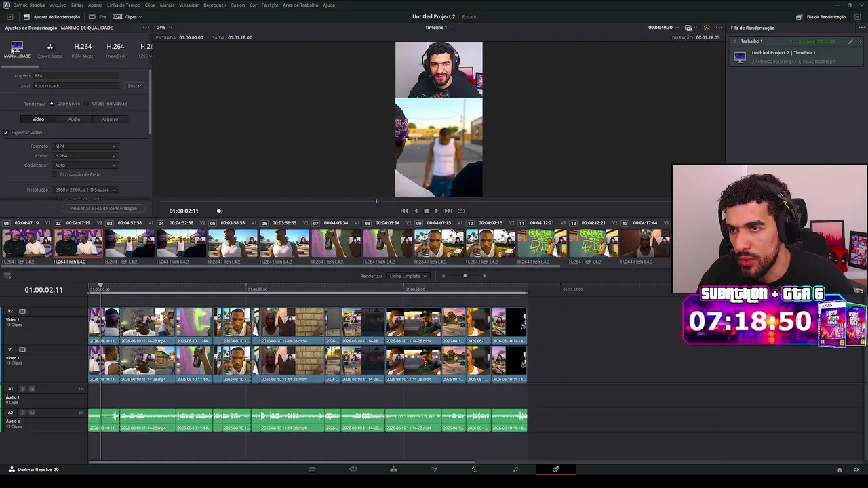Open the Edit page icon in bottom bar

pos(393,469)
